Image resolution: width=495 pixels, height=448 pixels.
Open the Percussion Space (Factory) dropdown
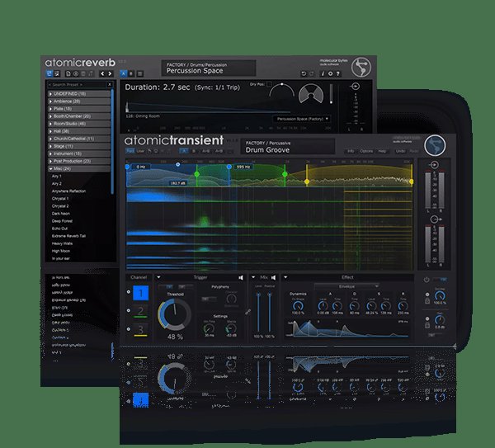click(x=302, y=119)
